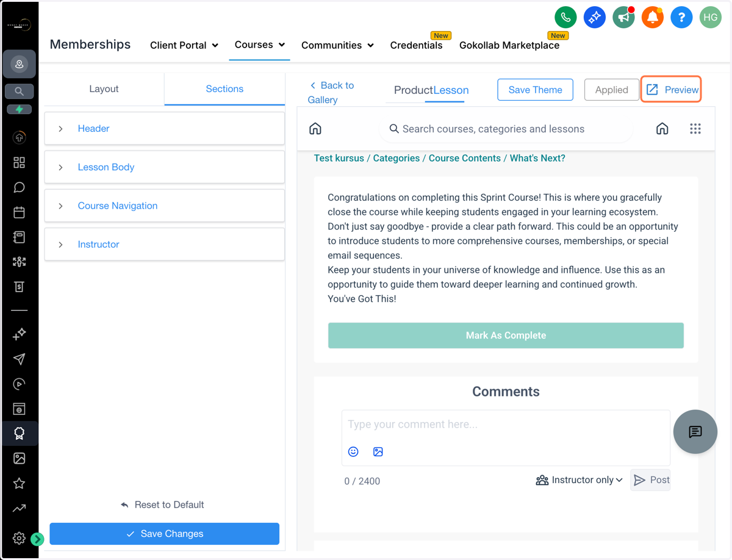The height and width of the screenshot is (560, 732).
Task: Expand the Instructor section
Action: point(165,245)
